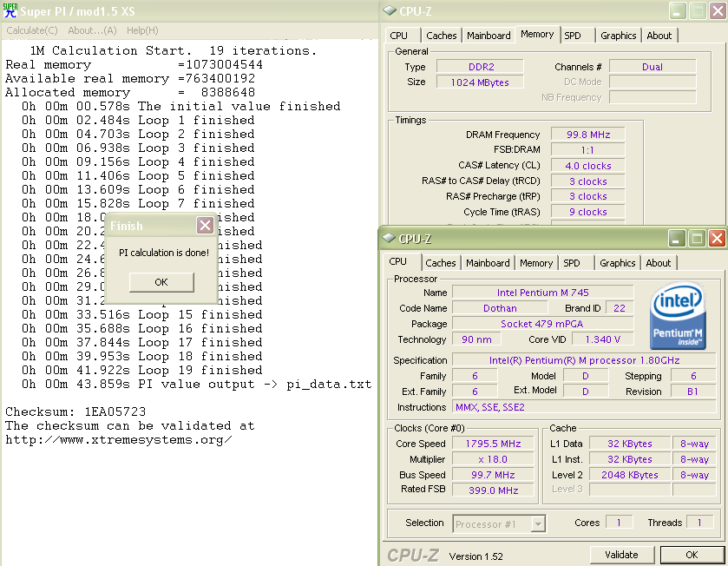
Task: Select Graphics tab in back CPU-Z Memory window
Action: [x=619, y=36]
